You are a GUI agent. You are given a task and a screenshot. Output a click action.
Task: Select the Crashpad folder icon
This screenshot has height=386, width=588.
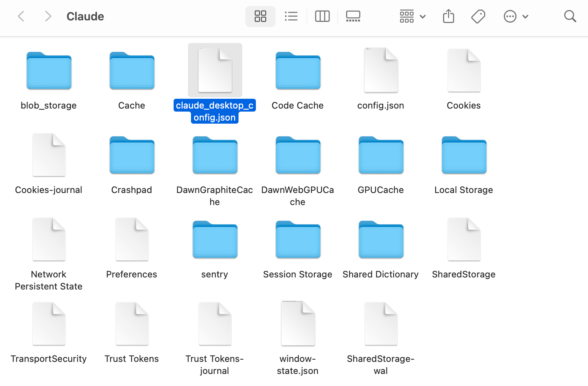(x=132, y=155)
